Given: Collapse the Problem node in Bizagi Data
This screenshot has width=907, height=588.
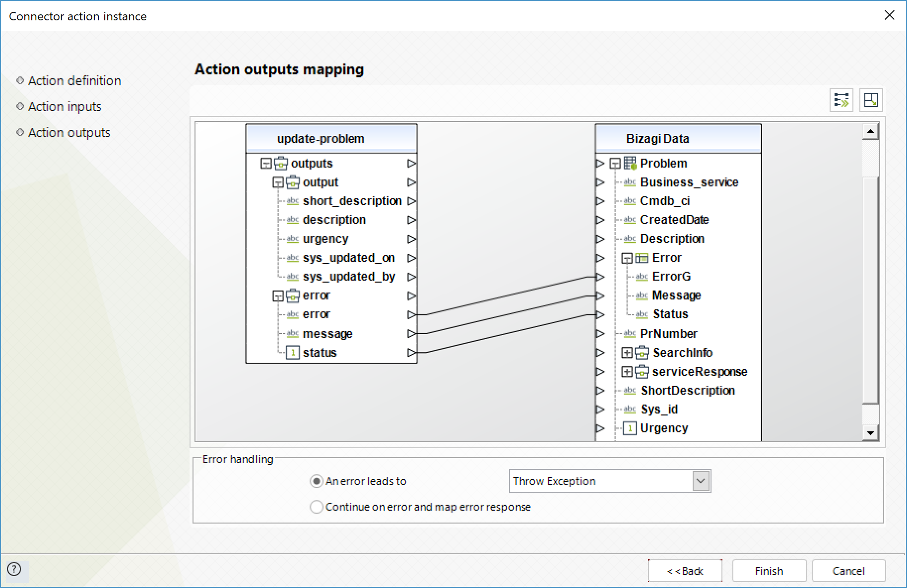Looking at the screenshot, I should [x=615, y=164].
